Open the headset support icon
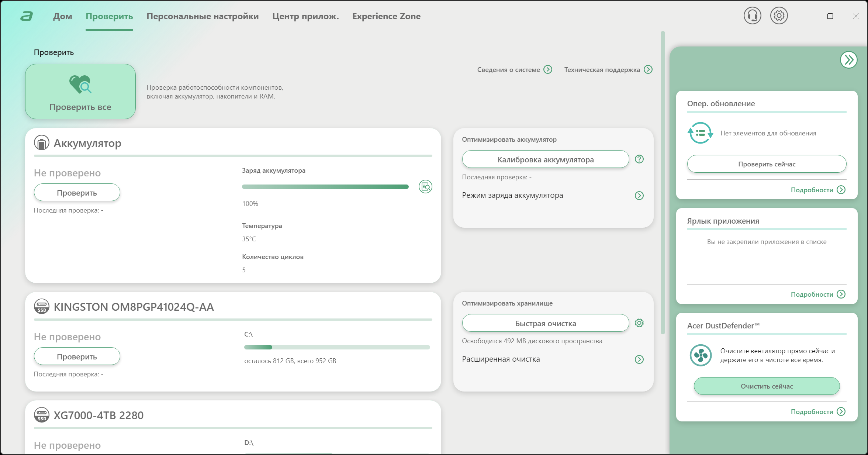Image resolution: width=868 pixels, height=455 pixels. click(x=752, y=16)
